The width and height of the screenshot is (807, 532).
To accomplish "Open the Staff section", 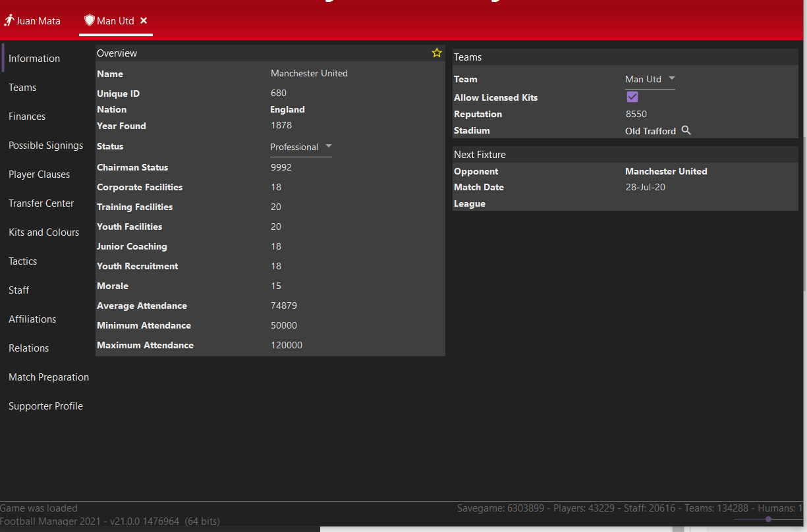I will (19, 290).
